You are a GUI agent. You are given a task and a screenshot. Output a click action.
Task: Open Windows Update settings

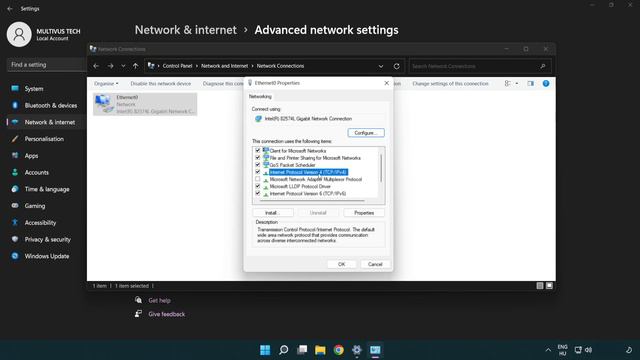click(x=47, y=256)
